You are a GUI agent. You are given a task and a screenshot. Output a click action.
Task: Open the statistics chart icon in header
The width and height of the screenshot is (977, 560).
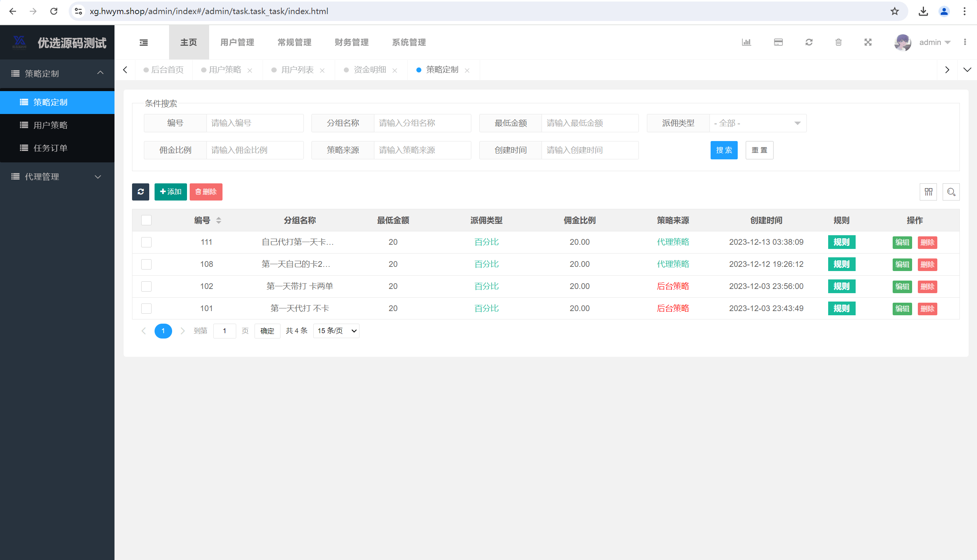click(746, 42)
